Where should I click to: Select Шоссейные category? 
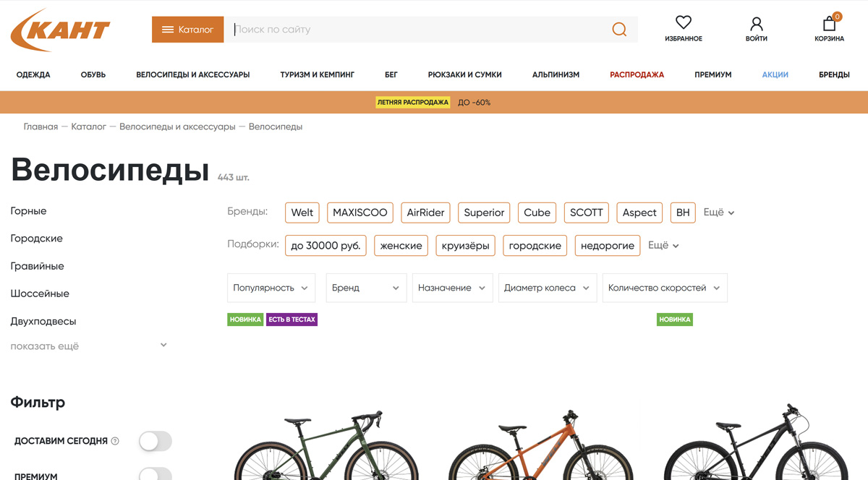[x=40, y=293]
